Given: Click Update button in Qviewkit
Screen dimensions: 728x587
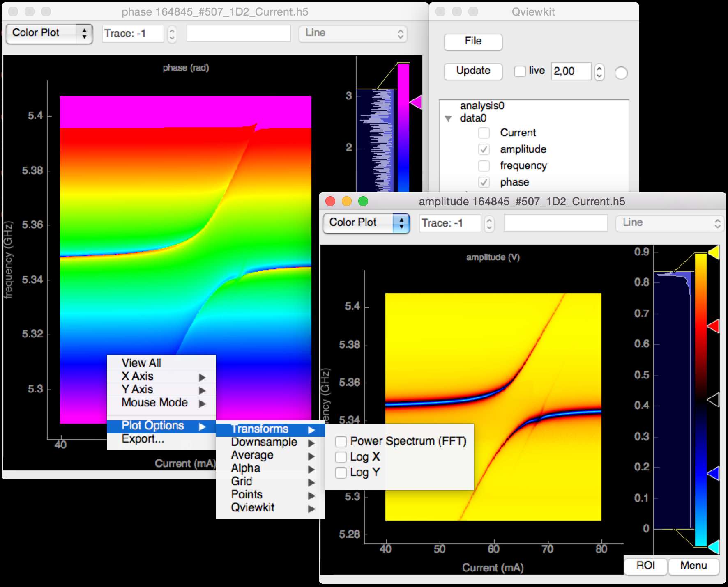Looking at the screenshot, I should (473, 71).
